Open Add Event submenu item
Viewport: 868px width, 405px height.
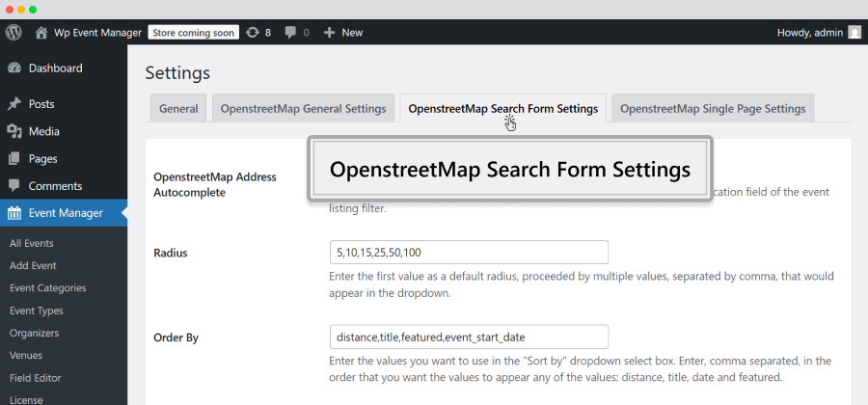33,265
